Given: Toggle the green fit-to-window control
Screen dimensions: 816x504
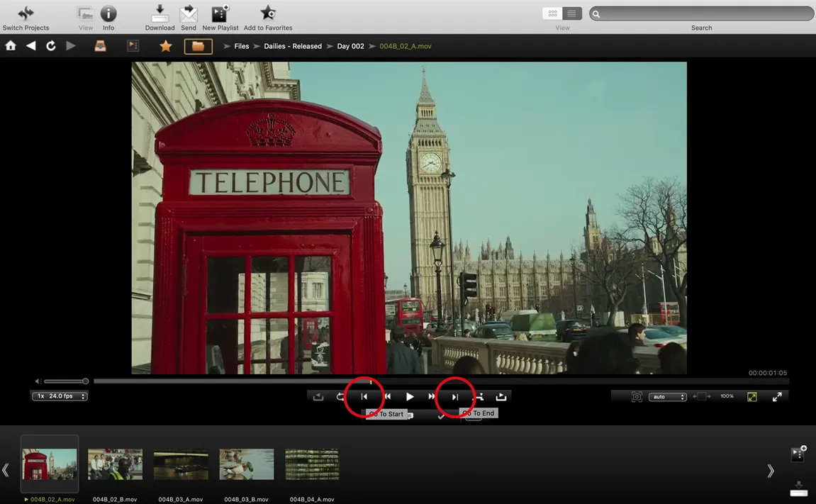Looking at the screenshot, I should pos(751,396).
